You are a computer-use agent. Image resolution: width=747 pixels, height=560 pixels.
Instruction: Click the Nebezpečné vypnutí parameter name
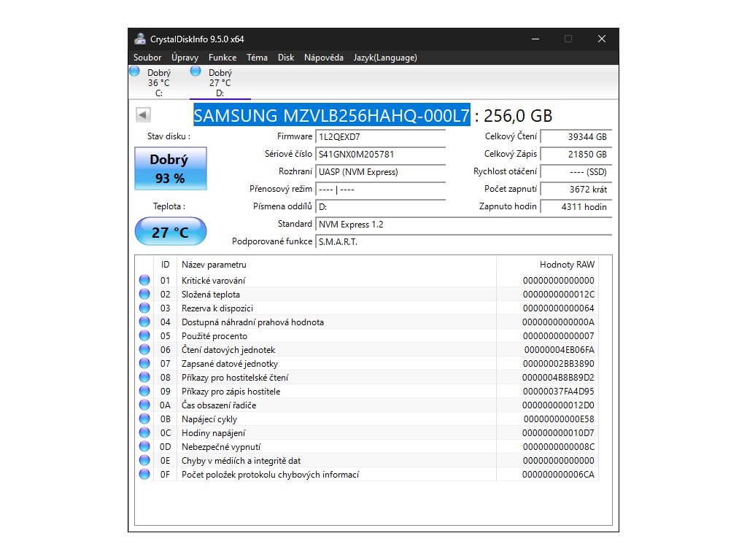[221, 447]
